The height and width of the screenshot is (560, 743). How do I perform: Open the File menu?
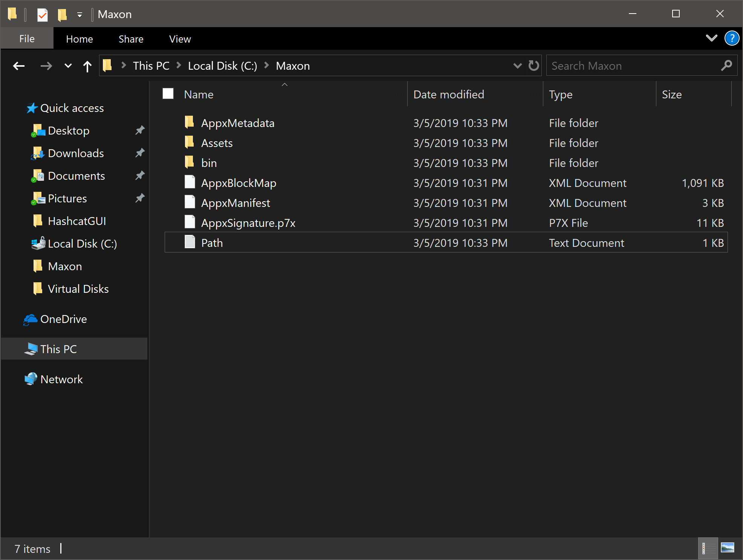(27, 39)
